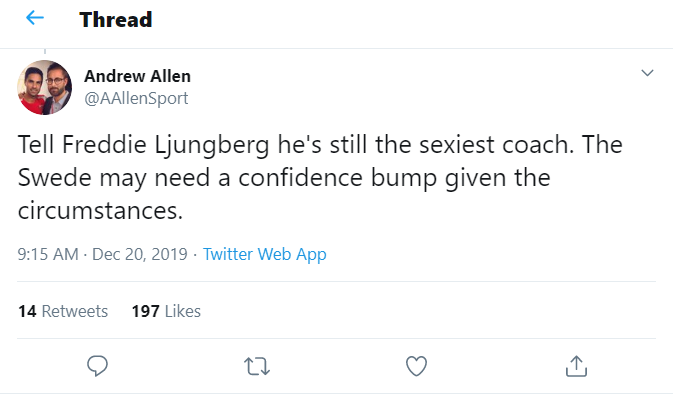Open Andrew Allen's profile picture
Image resolution: width=673 pixels, height=398 pixels.
tap(45, 87)
